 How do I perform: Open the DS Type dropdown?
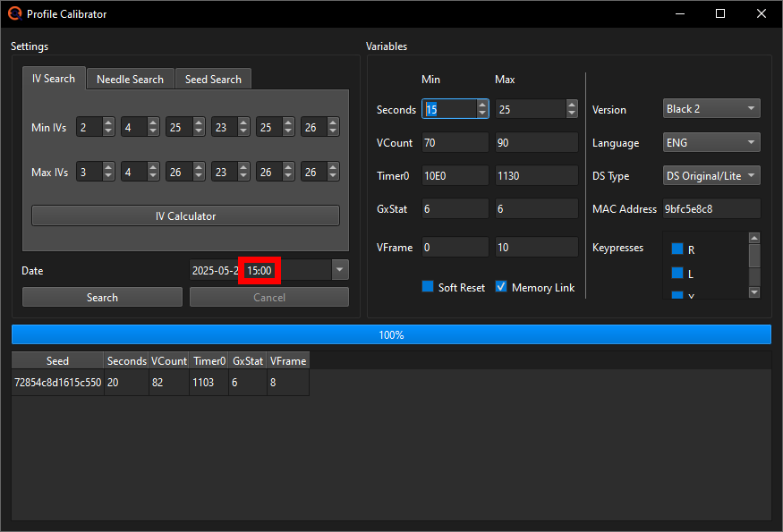pos(711,175)
